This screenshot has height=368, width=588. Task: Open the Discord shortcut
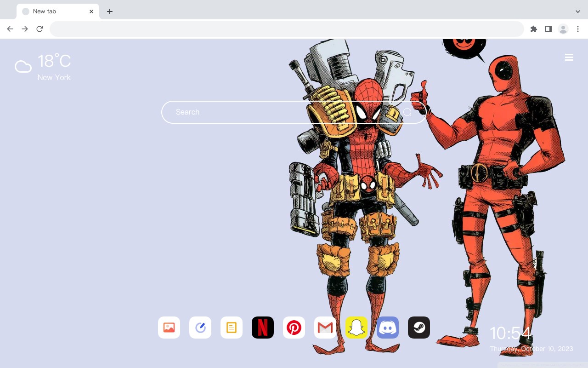388,328
